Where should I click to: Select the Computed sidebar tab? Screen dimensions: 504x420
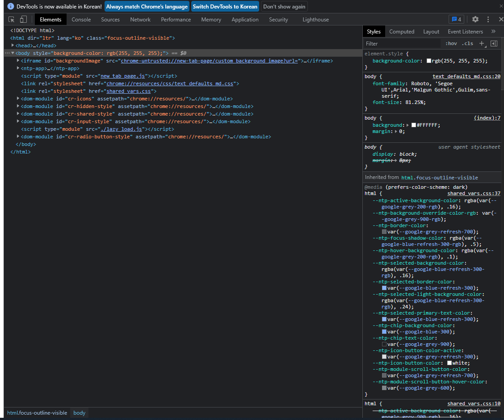pyautogui.click(x=402, y=32)
